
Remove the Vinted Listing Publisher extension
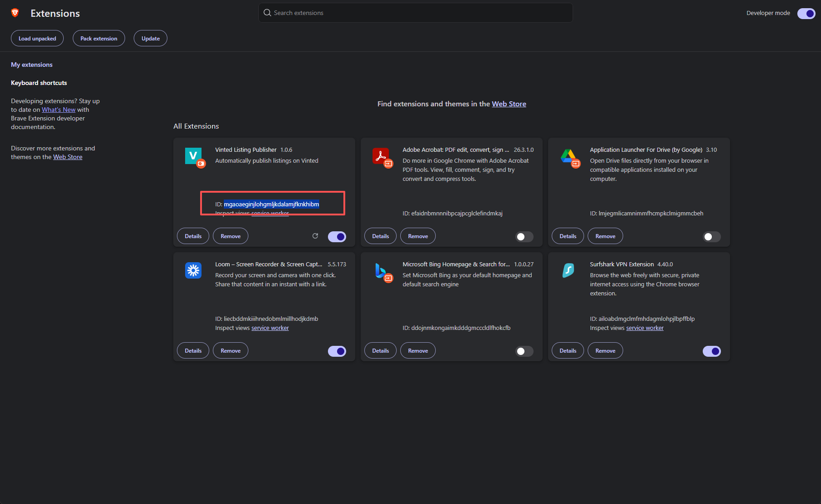click(231, 236)
